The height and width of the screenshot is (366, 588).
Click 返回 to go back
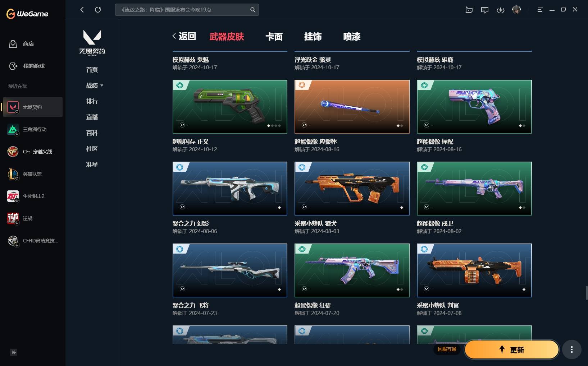(x=184, y=36)
